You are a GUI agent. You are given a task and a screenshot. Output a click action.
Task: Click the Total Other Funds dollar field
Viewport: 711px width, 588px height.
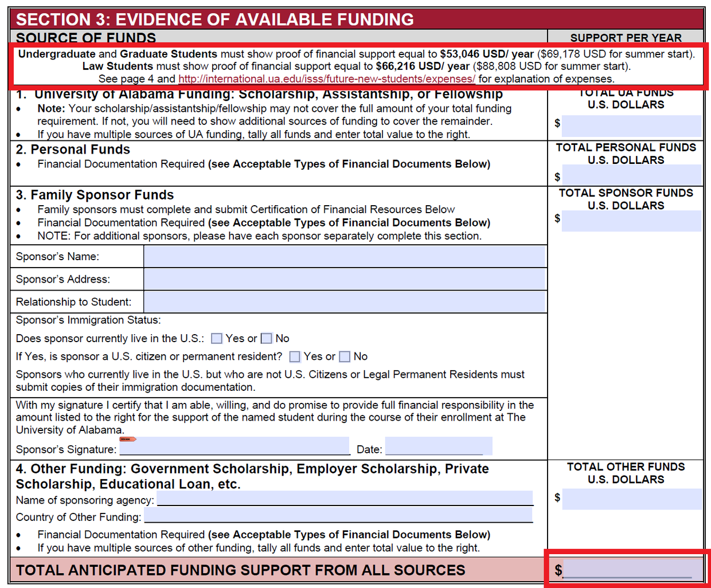[631, 499]
